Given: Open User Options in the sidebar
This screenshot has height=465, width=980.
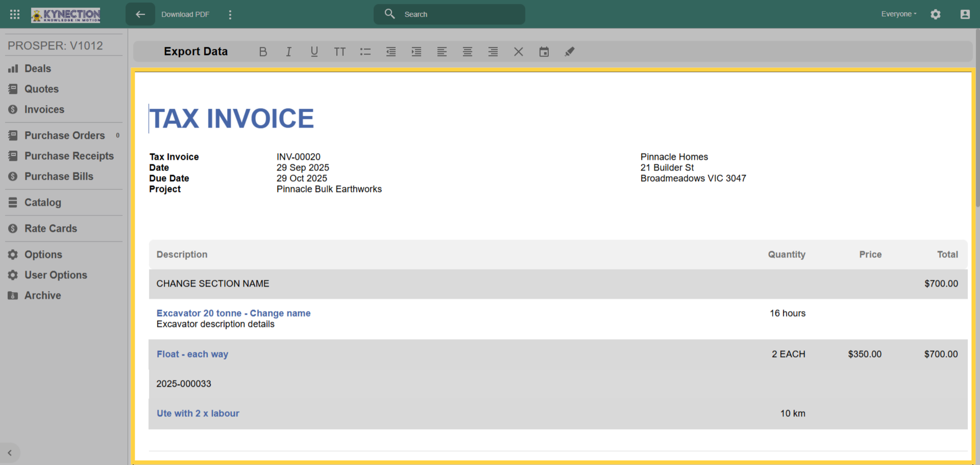Looking at the screenshot, I should [x=56, y=275].
